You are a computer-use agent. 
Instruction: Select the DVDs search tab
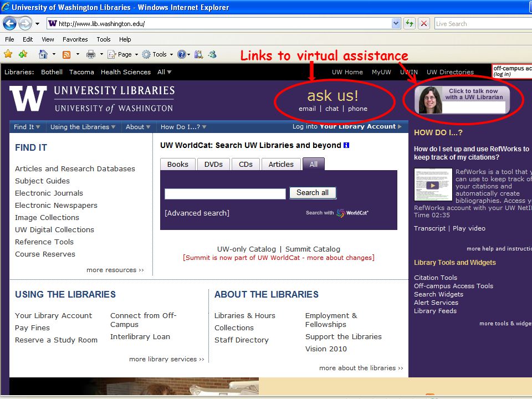tap(213, 164)
